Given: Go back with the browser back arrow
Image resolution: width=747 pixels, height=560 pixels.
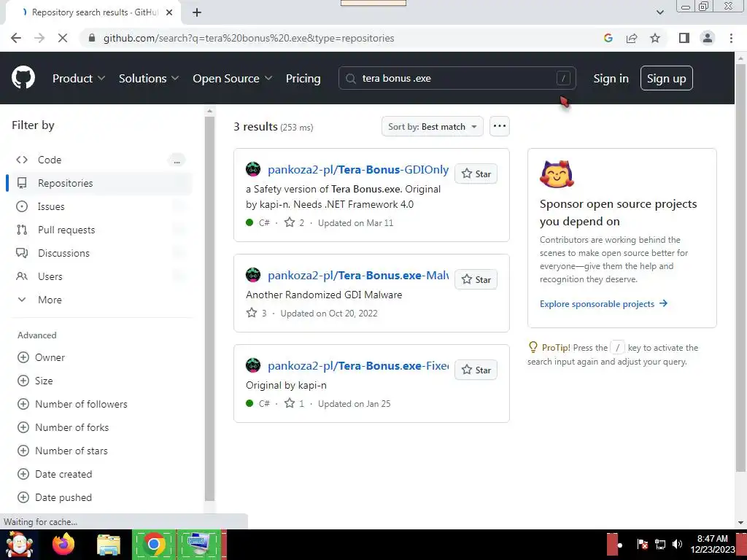Looking at the screenshot, I should pyautogui.click(x=16, y=38).
